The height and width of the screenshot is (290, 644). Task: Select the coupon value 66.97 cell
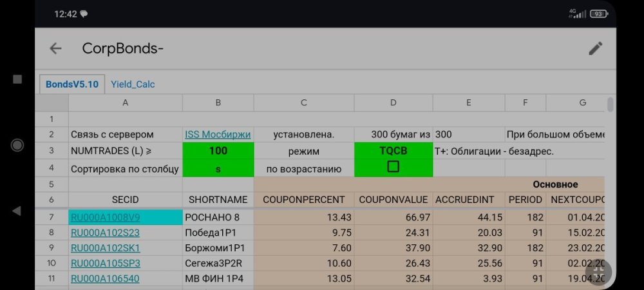coord(393,217)
